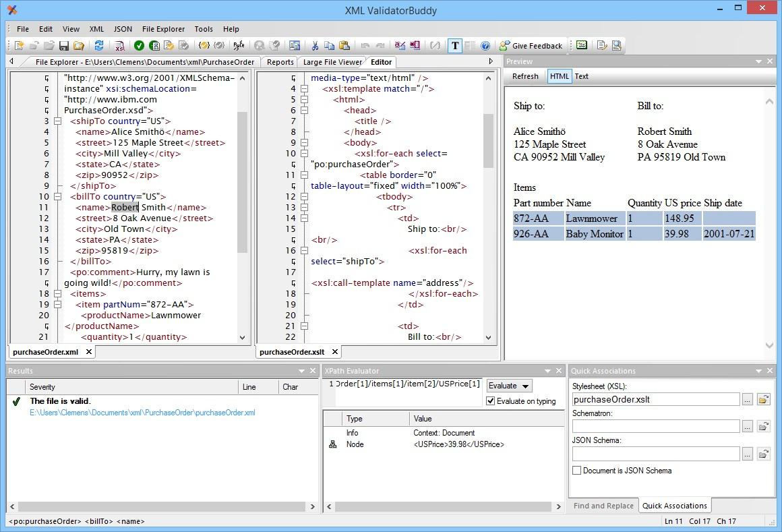Open the XML menu
The image size is (782, 532).
coord(96,29)
